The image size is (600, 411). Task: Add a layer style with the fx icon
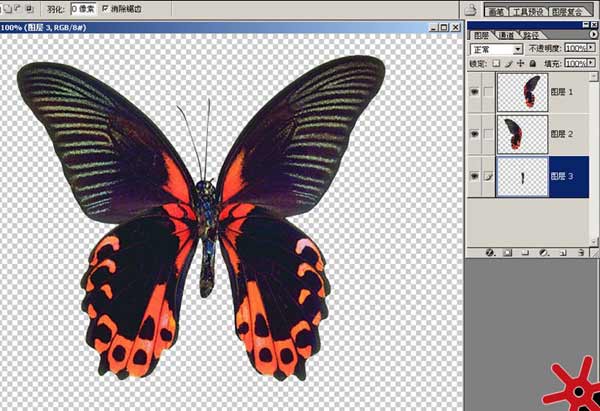pos(490,253)
